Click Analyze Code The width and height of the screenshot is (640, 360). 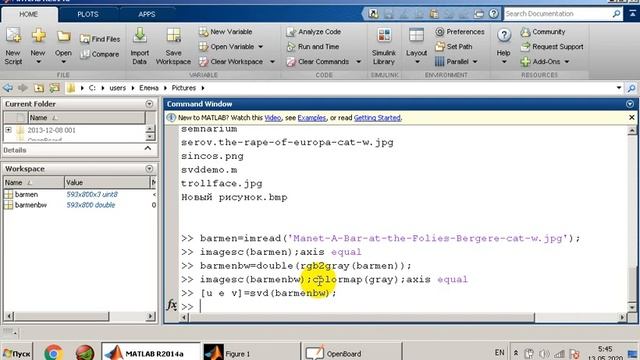[313, 32]
